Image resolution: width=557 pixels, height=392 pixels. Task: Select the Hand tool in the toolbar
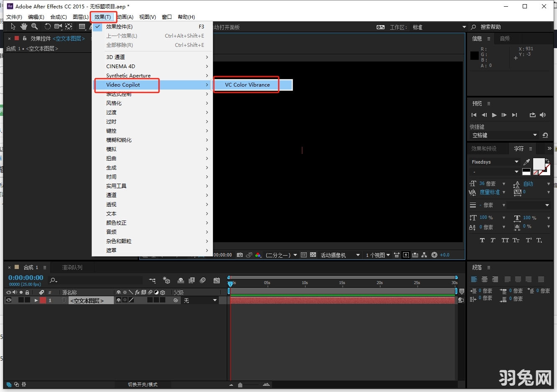tap(24, 26)
